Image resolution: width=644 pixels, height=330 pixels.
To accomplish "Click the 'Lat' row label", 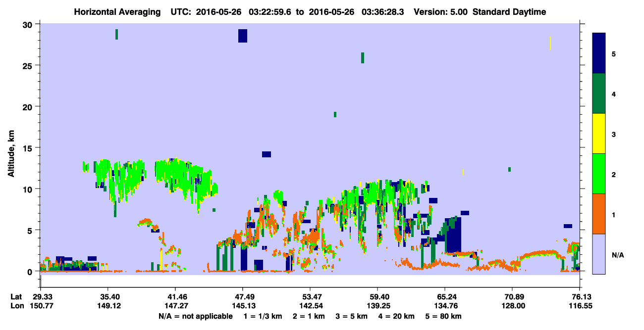I will [x=16, y=297].
